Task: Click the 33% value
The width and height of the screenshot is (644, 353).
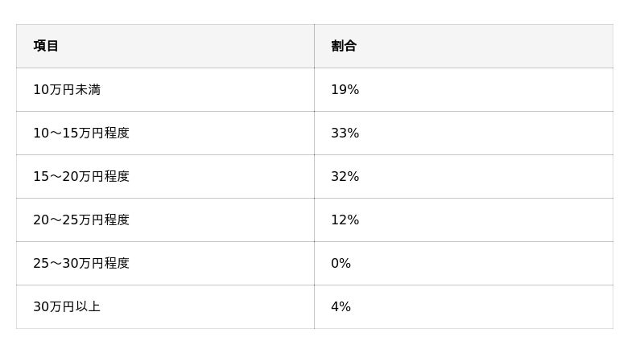Action: click(x=345, y=133)
